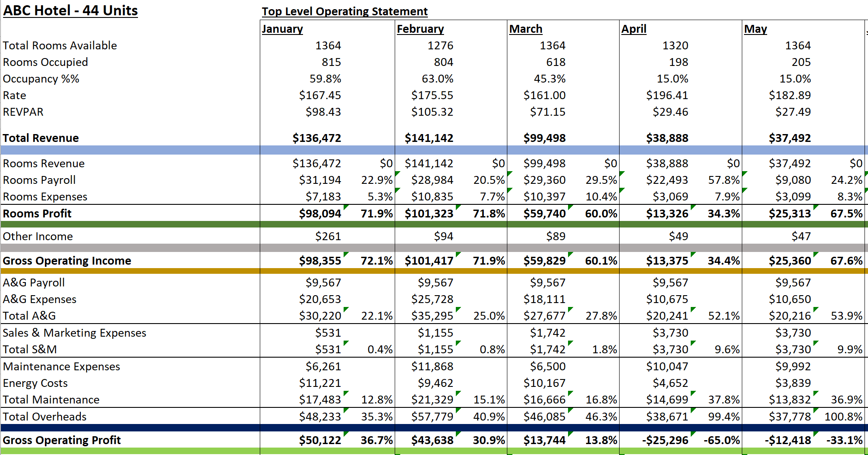Select the Occupancy %% row label

[41, 79]
